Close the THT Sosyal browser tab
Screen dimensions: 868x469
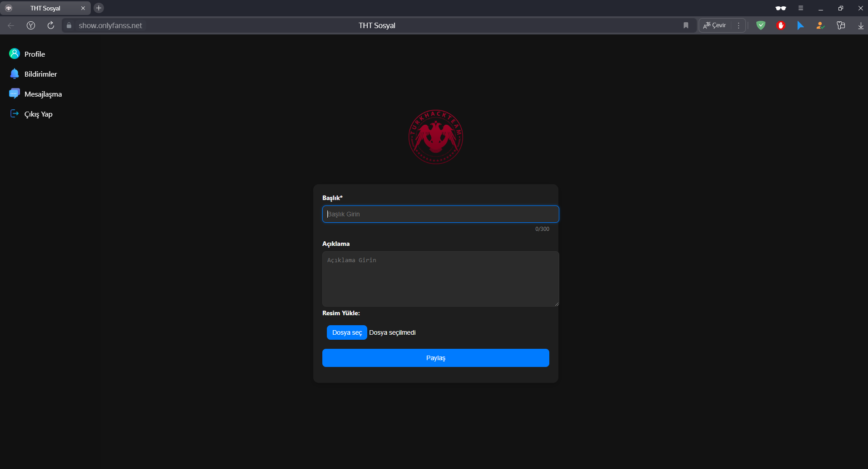[x=83, y=8]
